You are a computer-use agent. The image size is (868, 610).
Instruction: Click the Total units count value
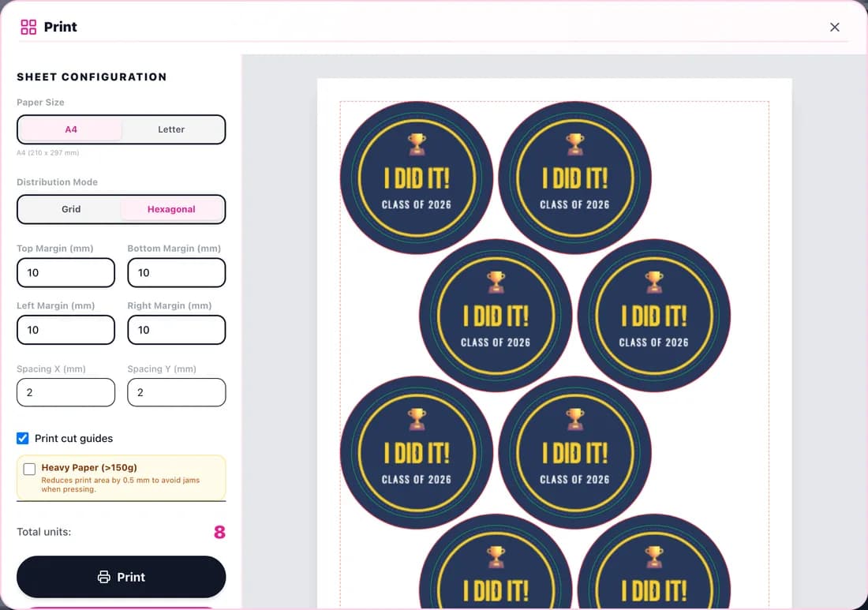pyautogui.click(x=220, y=532)
